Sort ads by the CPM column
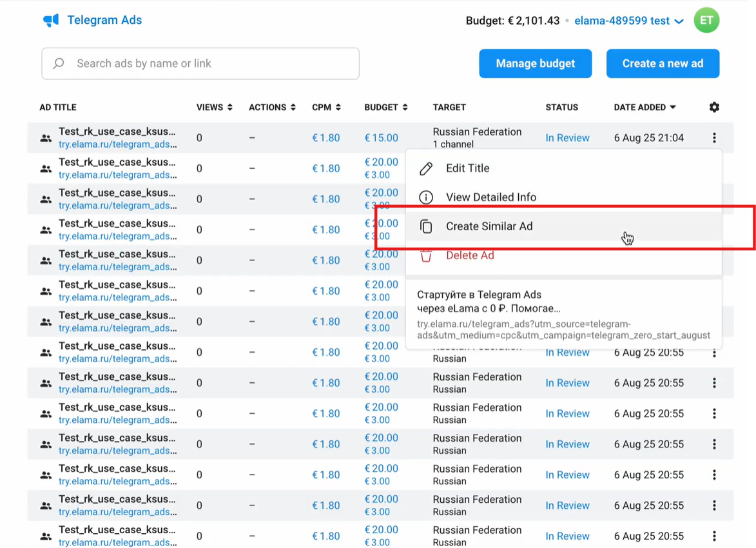 [326, 107]
